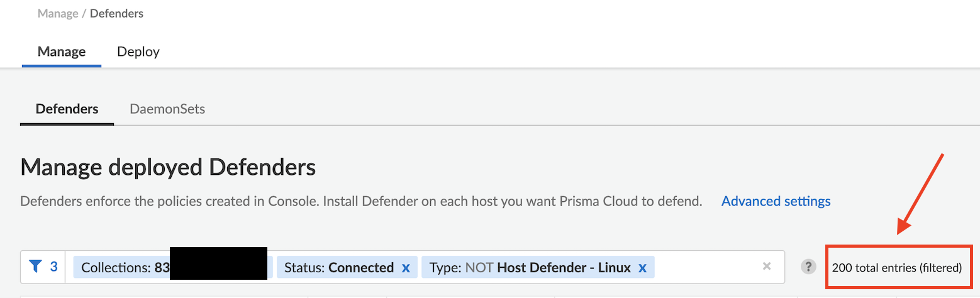The width and height of the screenshot is (980, 298).
Task: Click the 200 total entries (filtered) text
Action: coord(896,268)
